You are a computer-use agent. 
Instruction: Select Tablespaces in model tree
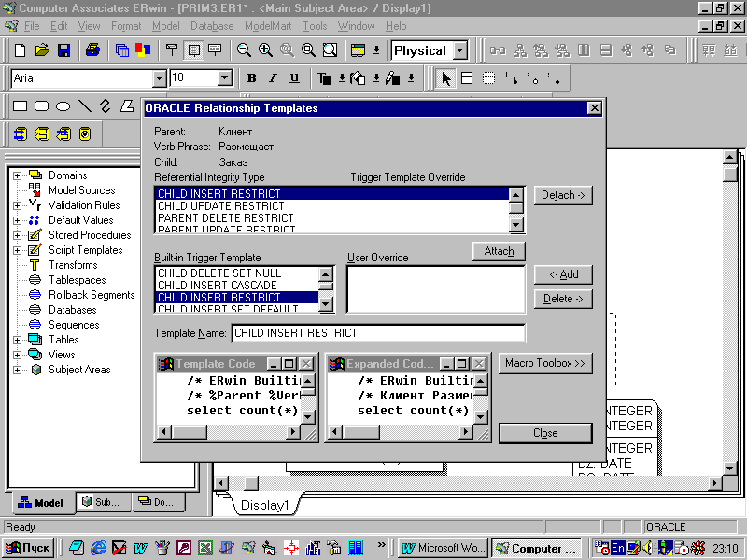pyautogui.click(x=77, y=280)
